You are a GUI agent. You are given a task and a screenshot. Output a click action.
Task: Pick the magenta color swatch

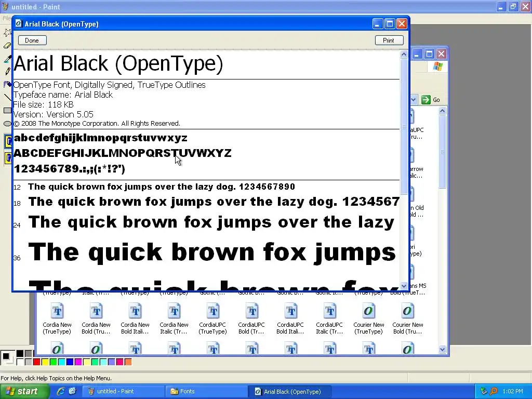click(78, 362)
